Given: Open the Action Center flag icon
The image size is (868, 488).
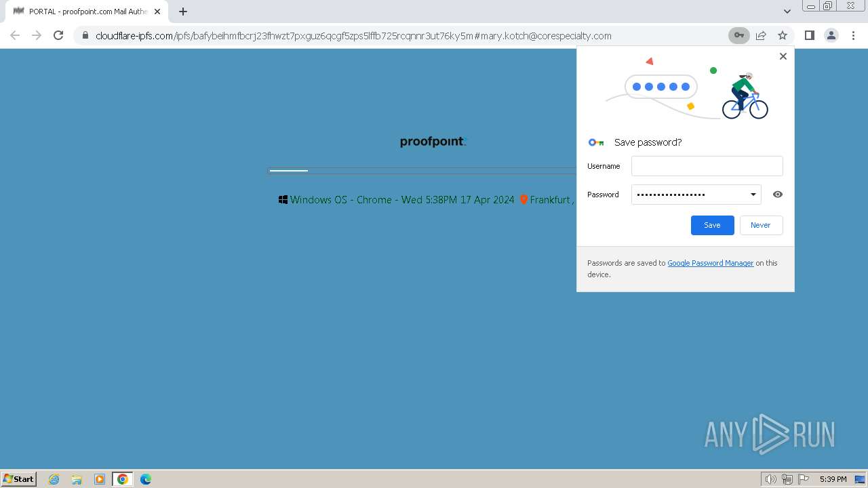Looking at the screenshot, I should [x=804, y=479].
